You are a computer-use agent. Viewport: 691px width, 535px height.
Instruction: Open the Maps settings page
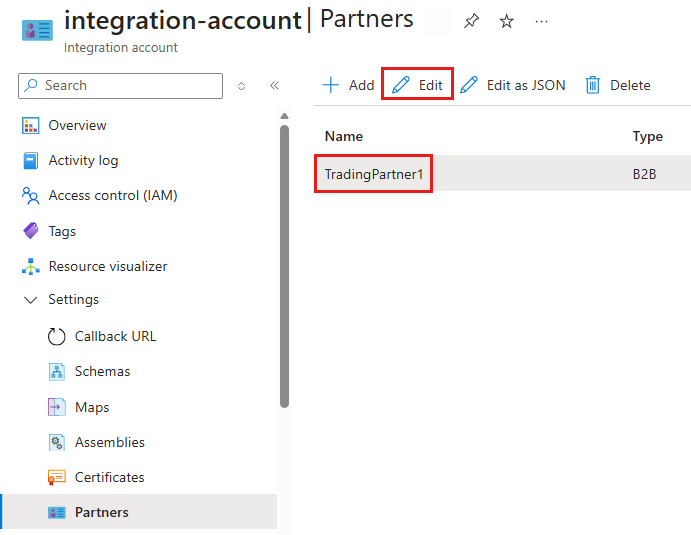92,408
